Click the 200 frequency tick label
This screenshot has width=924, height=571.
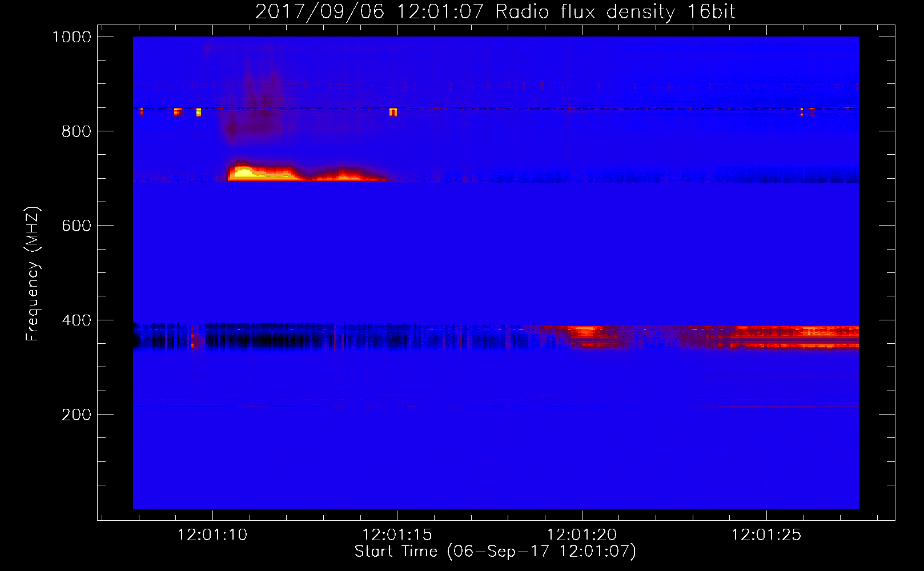[x=77, y=415]
